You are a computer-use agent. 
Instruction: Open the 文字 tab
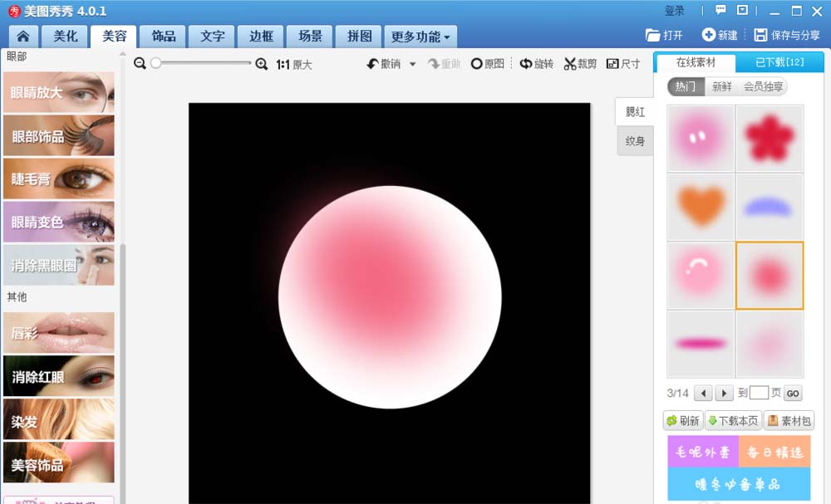coord(212,37)
